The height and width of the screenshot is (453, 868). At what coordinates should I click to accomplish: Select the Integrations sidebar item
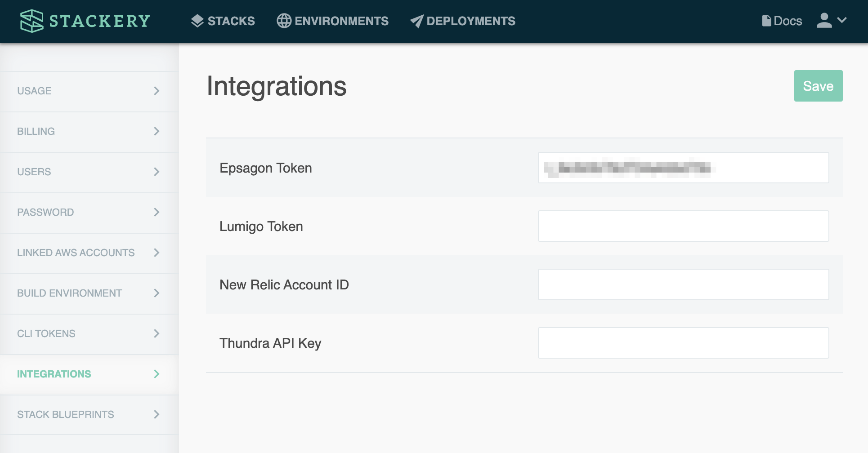pos(89,374)
